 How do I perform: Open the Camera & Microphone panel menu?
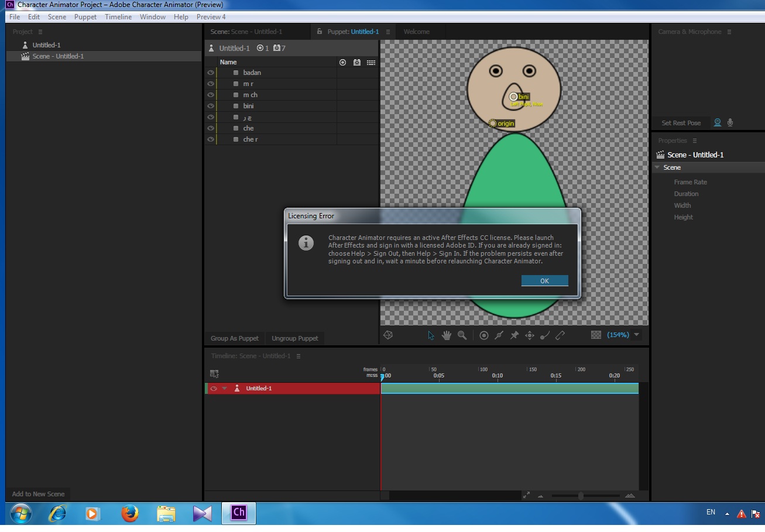(x=729, y=32)
